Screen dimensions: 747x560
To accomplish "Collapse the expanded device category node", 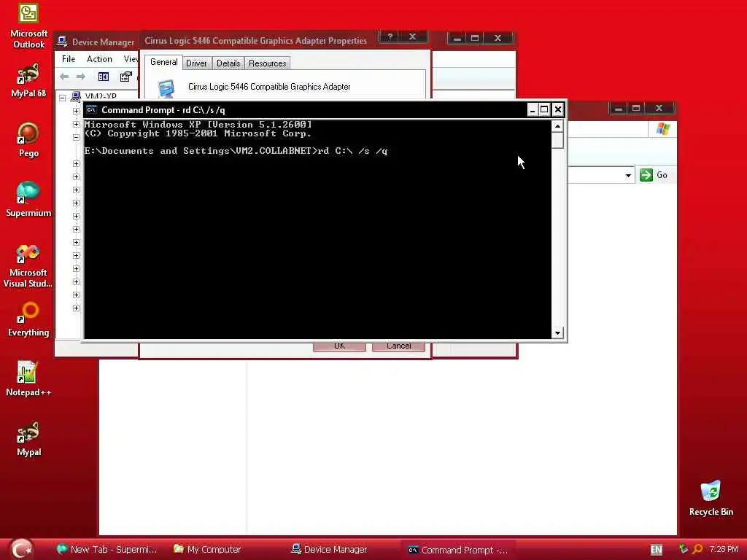I will pyautogui.click(x=76, y=137).
